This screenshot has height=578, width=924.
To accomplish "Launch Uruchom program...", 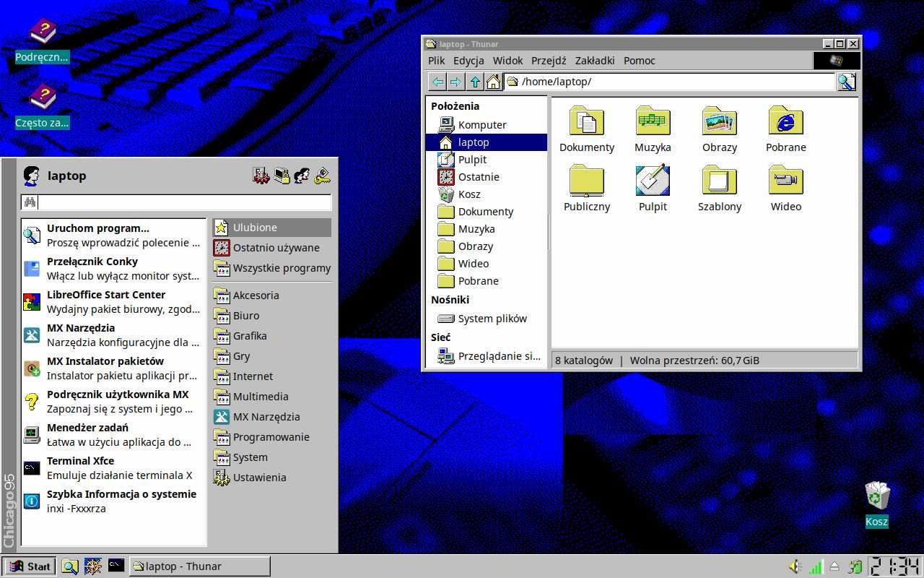I will pos(113,236).
